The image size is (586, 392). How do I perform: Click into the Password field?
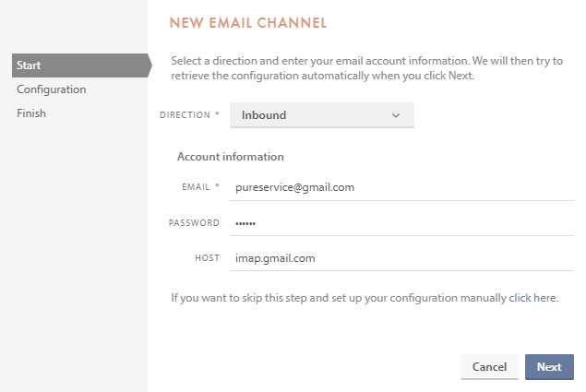point(401,223)
